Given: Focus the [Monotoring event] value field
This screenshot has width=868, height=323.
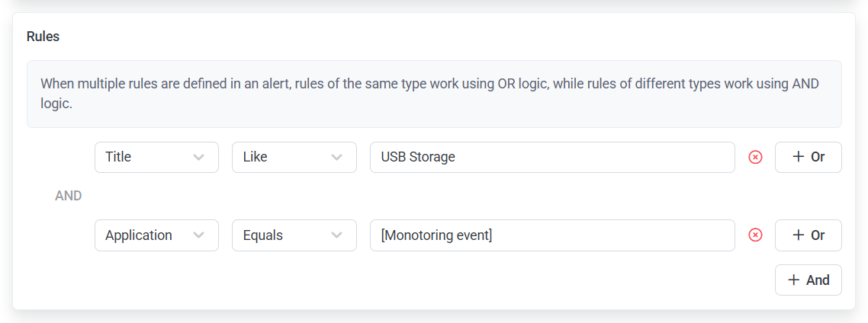Looking at the screenshot, I should pyautogui.click(x=551, y=235).
